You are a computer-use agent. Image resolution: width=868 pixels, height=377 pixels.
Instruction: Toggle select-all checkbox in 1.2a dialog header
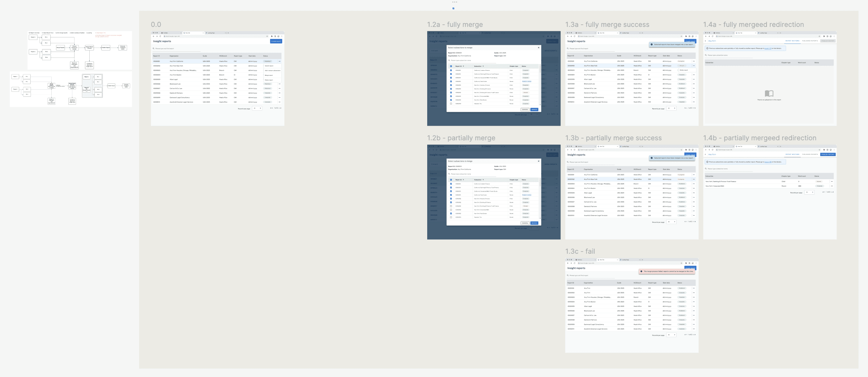click(451, 66)
